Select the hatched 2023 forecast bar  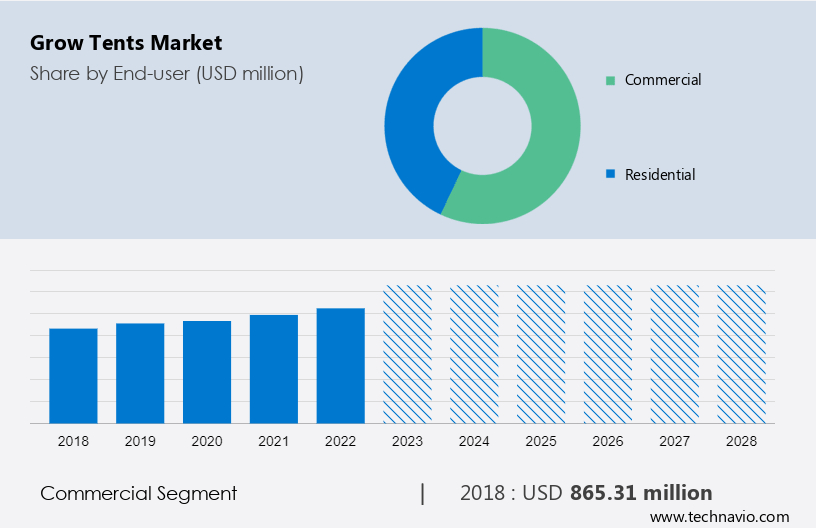408,354
